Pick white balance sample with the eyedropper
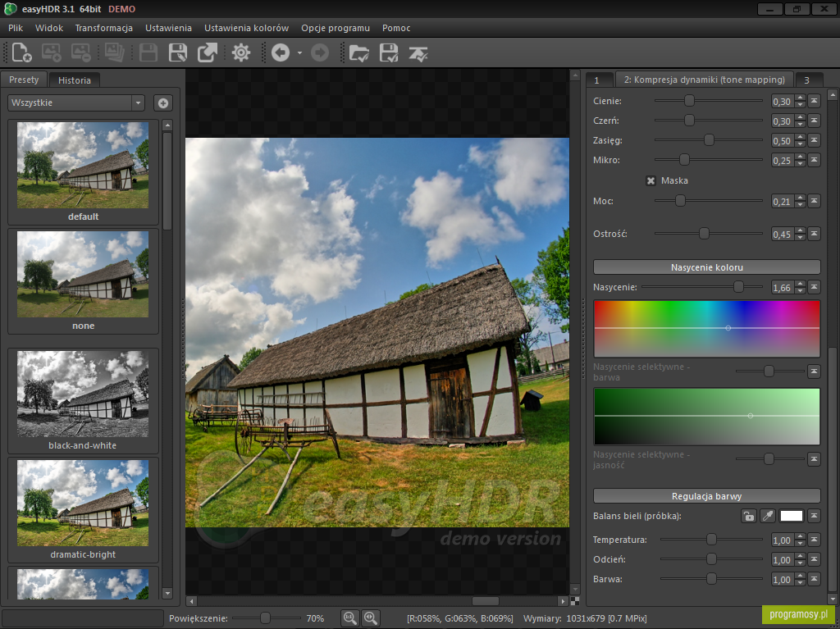 (x=768, y=516)
